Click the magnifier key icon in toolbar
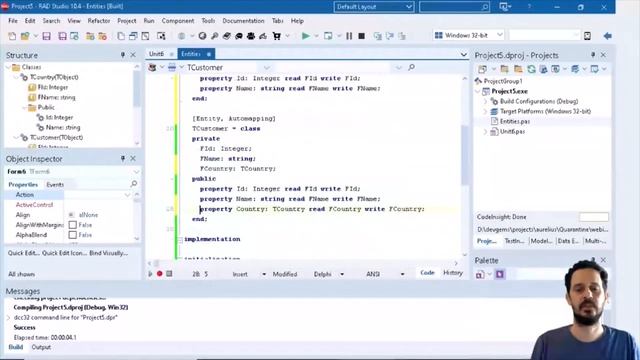 click(214, 36)
